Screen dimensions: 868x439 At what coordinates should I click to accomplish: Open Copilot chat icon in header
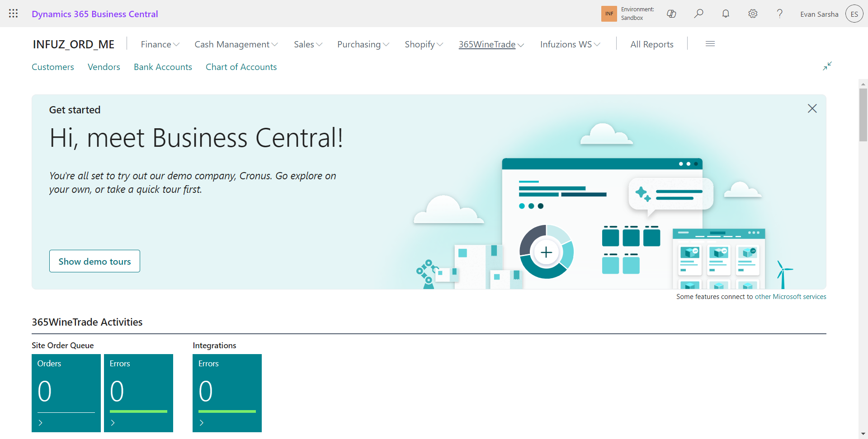click(671, 14)
